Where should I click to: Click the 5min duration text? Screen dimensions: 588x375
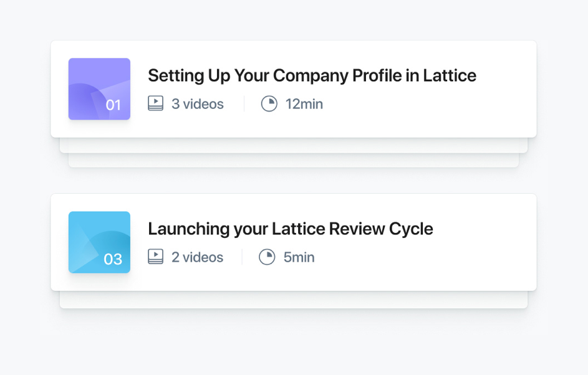coord(299,257)
